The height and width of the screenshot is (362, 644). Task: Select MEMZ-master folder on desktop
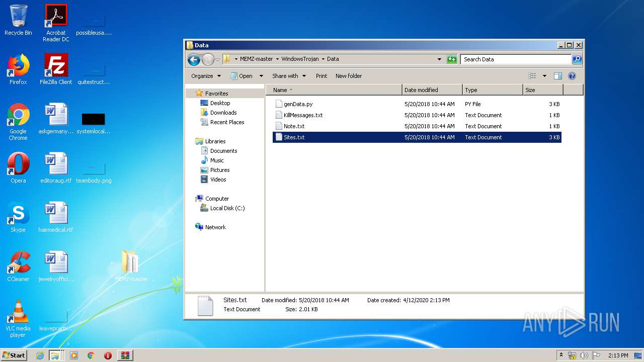[131, 266]
